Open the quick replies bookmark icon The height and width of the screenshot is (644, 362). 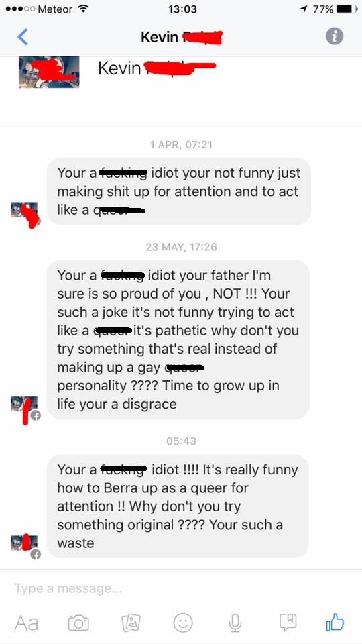click(288, 623)
